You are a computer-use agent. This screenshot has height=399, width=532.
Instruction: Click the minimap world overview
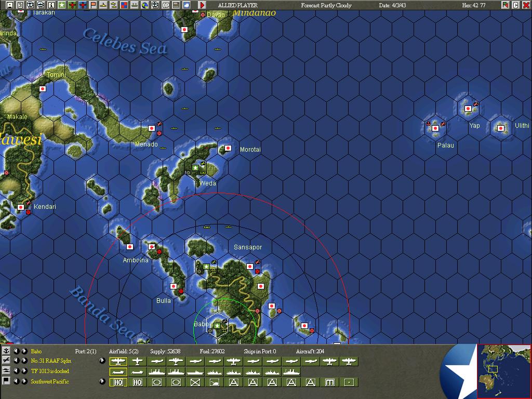[504, 371]
